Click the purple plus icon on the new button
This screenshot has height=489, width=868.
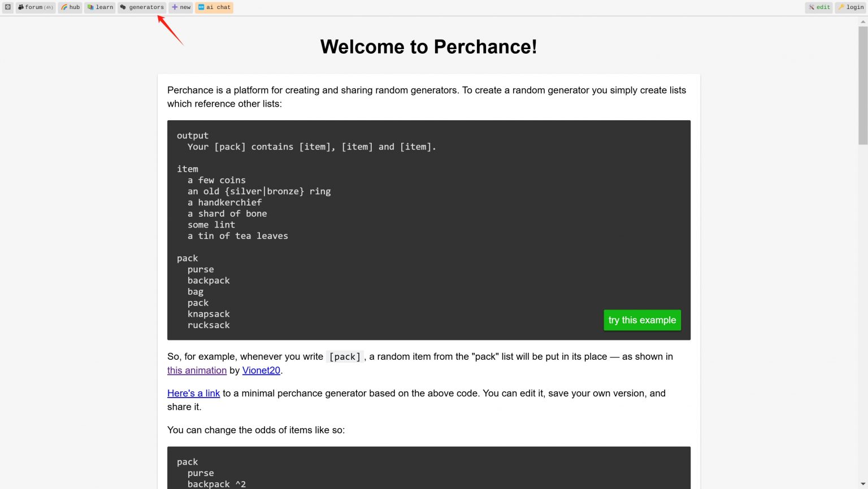(173, 7)
